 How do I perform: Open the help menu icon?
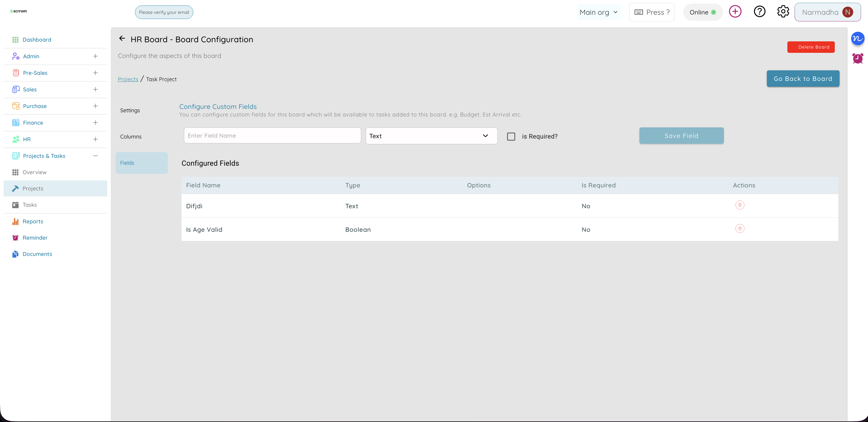click(760, 11)
